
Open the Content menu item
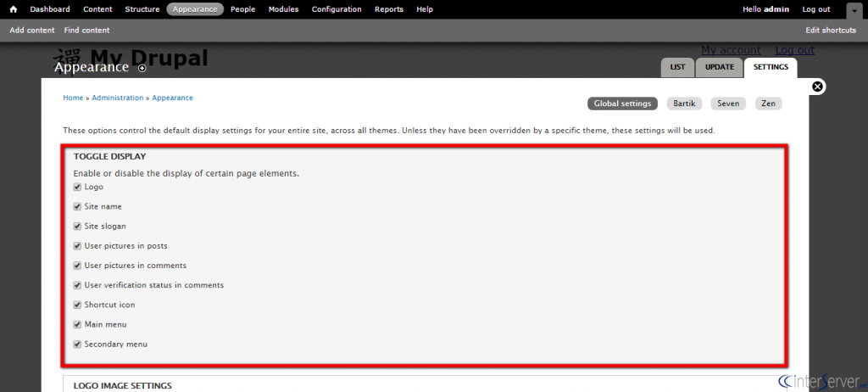(x=97, y=9)
